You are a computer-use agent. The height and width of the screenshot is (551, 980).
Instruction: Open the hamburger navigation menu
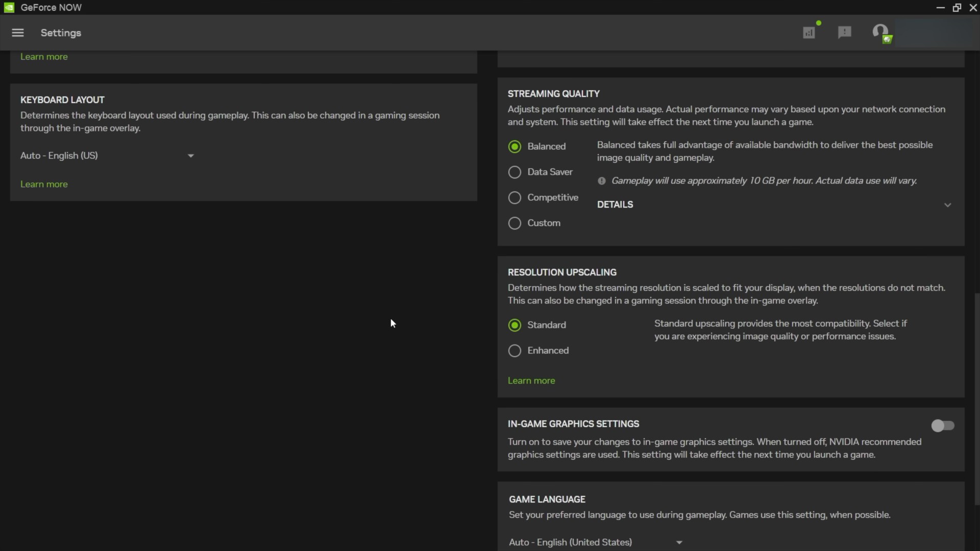[18, 33]
